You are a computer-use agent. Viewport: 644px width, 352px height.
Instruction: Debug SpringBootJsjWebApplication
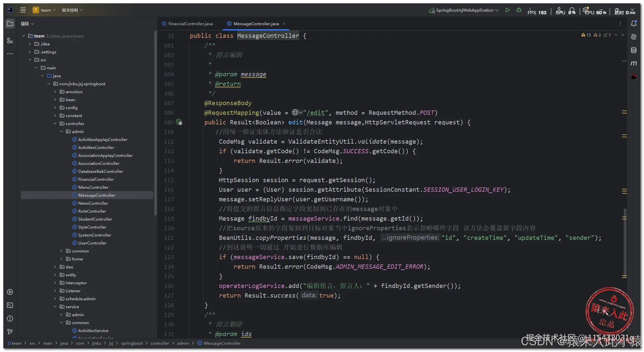coord(519,10)
